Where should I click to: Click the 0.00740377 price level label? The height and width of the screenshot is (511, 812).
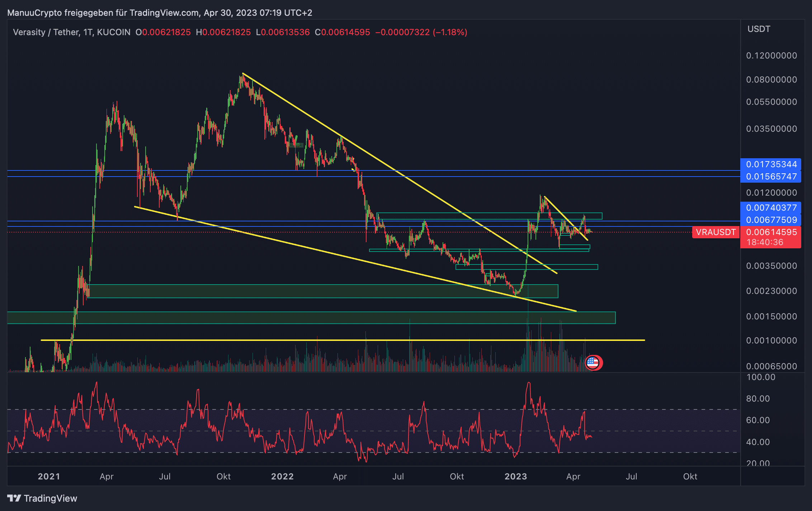pos(771,208)
